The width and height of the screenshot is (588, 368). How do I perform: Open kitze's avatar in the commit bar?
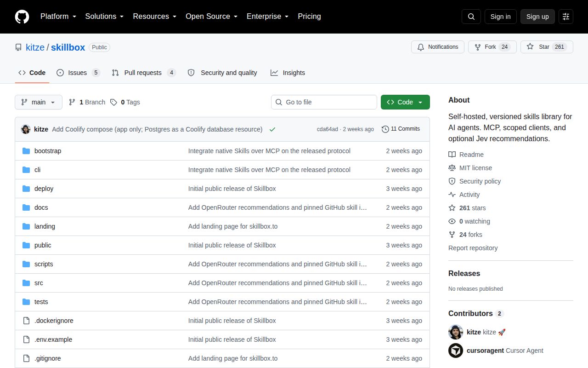coord(26,129)
